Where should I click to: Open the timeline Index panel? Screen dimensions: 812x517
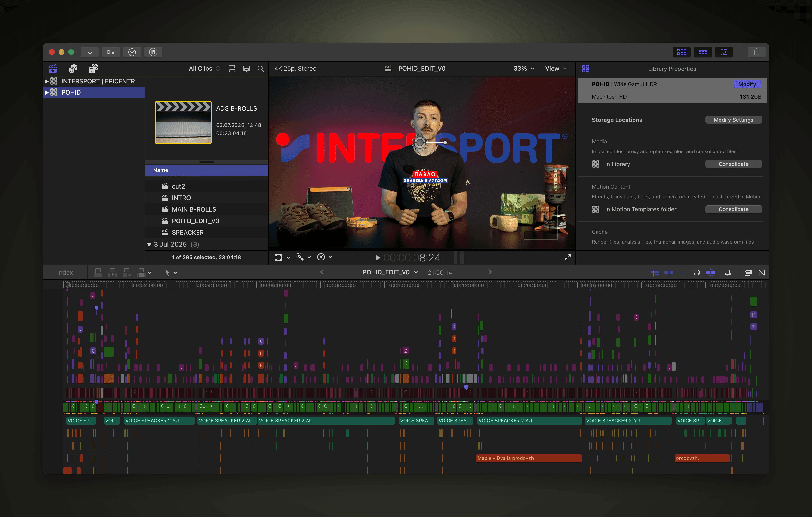(x=65, y=273)
